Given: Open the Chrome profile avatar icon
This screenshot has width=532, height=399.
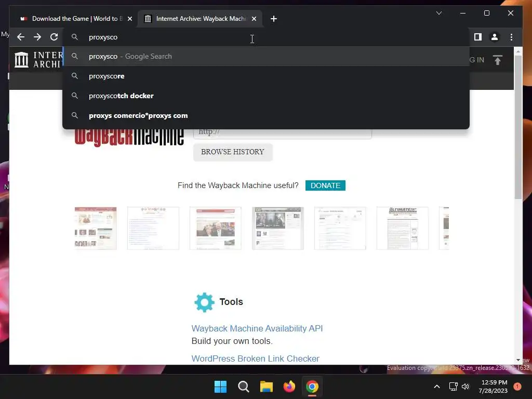Looking at the screenshot, I should [495, 37].
